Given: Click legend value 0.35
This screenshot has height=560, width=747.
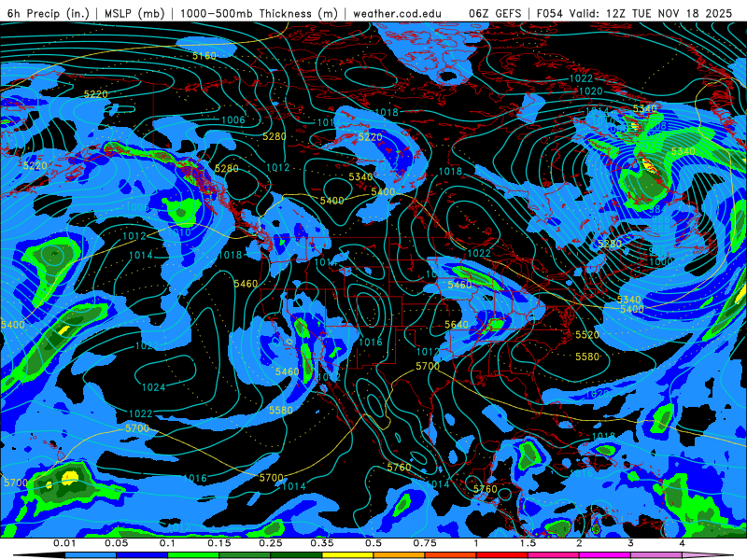Looking at the screenshot, I should click(322, 543).
